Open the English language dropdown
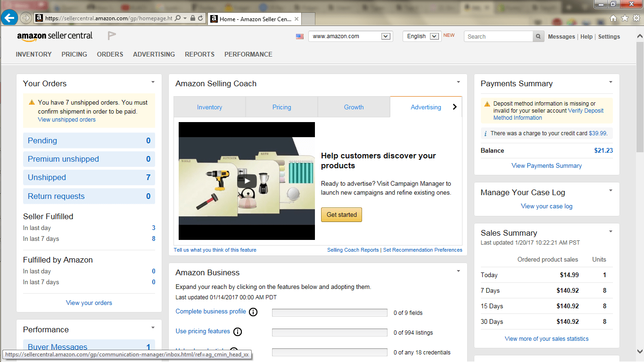The image size is (644, 362). 421,36
